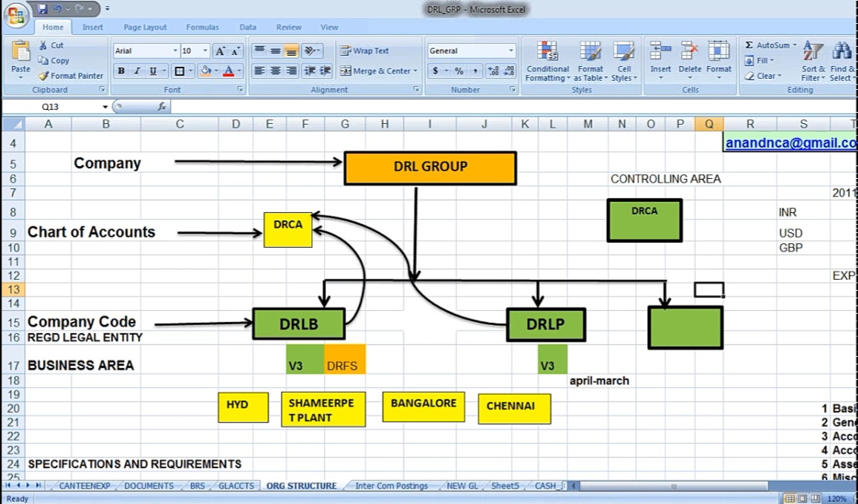Click the Paste clipboard icon
Image resolution: width=858 pixels, height=504 pixels.
21,51
